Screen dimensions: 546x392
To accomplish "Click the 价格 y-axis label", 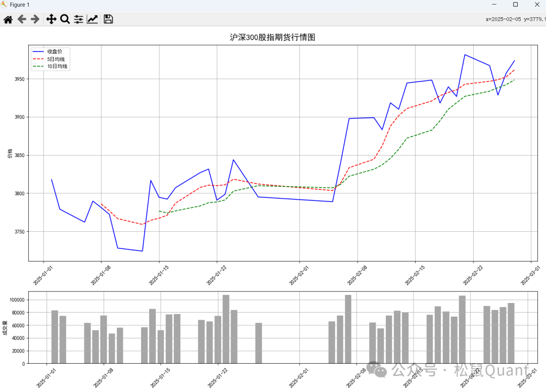I will click(10, 154).
